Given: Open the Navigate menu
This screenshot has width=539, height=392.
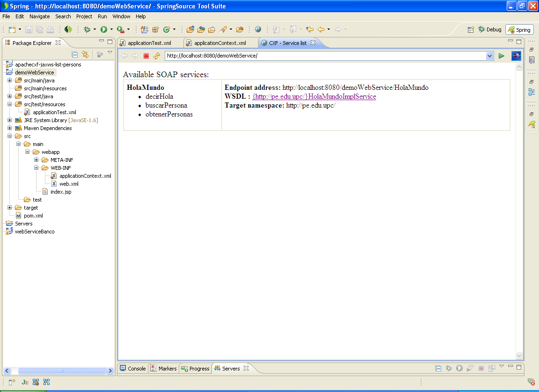Looking at the screenshot, I should pos(39,16).
